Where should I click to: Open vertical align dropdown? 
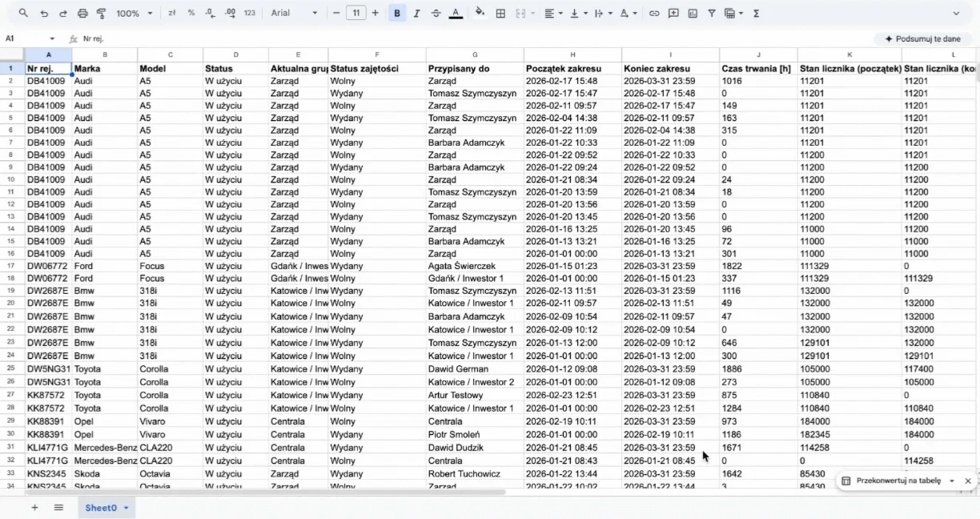pyautogui.click(x=578, y=13)
